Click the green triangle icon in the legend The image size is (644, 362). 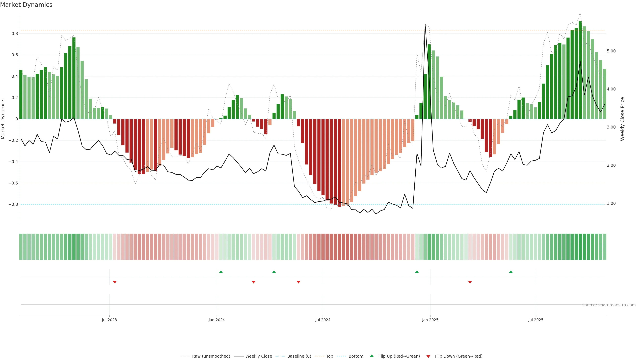(372, 356)
